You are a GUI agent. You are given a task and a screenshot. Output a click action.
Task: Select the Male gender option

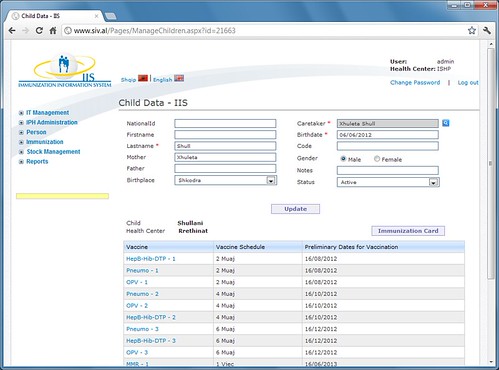343,159
